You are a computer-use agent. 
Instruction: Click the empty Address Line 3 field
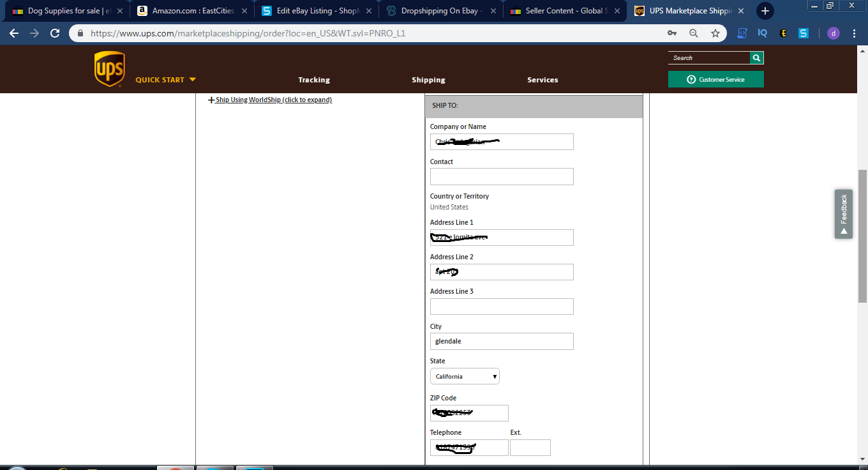pyautogui.click(x=502, y=307)
